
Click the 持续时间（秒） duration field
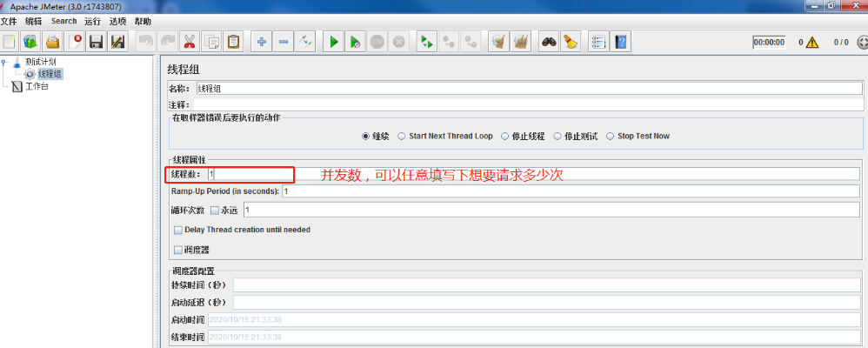[547, 284]
